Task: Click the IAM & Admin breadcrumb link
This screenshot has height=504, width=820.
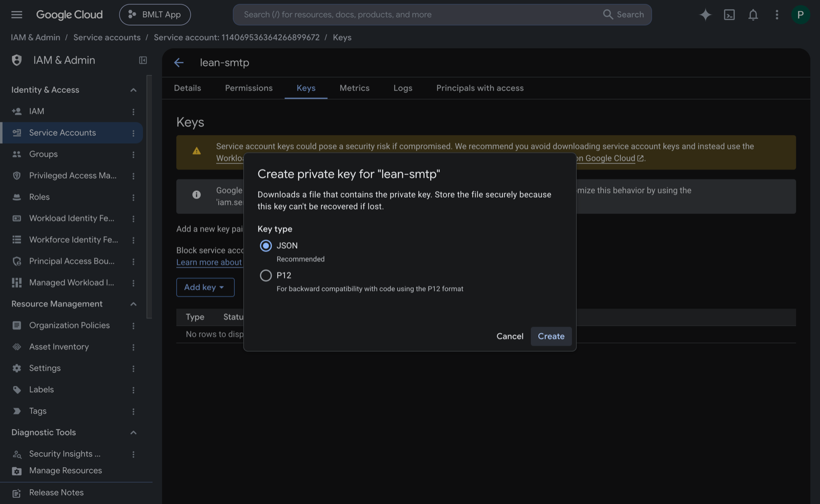Action: [35, 37]
